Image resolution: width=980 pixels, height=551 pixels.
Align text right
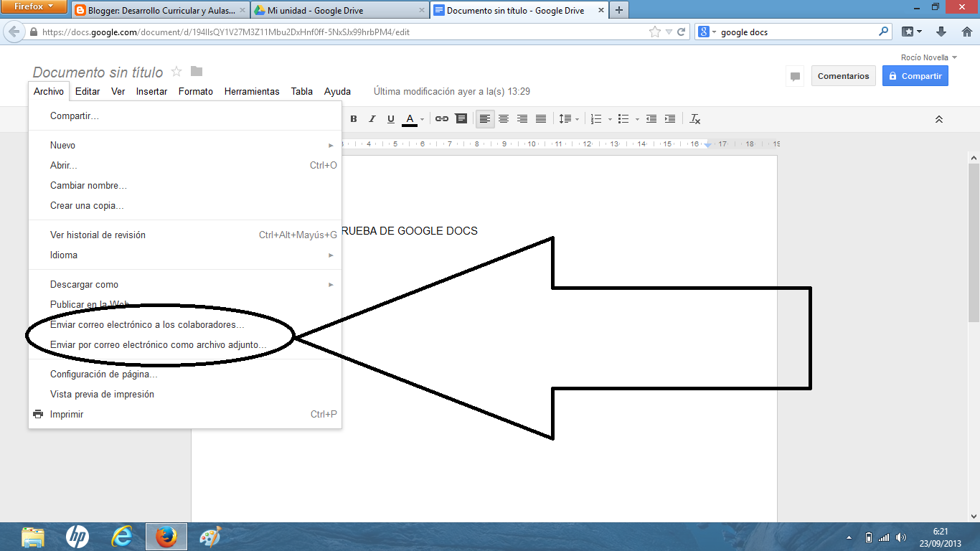[522, 119]
